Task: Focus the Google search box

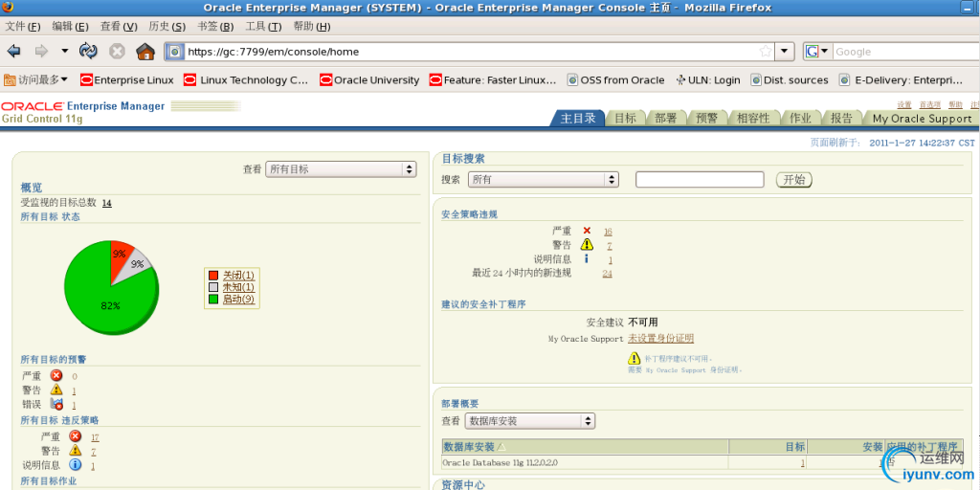Action: 905,52
